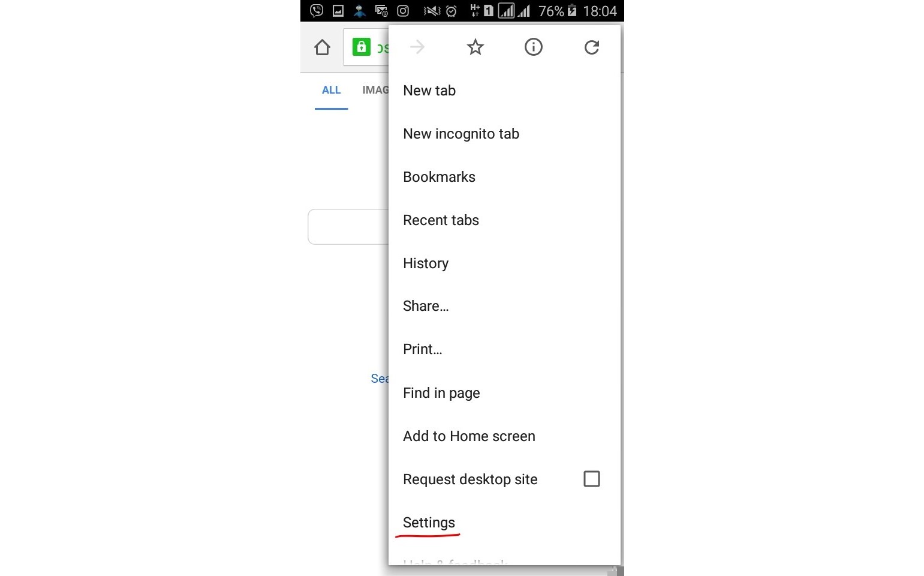
Task: Tap the battery icon in the status bar
Action: 572,10
